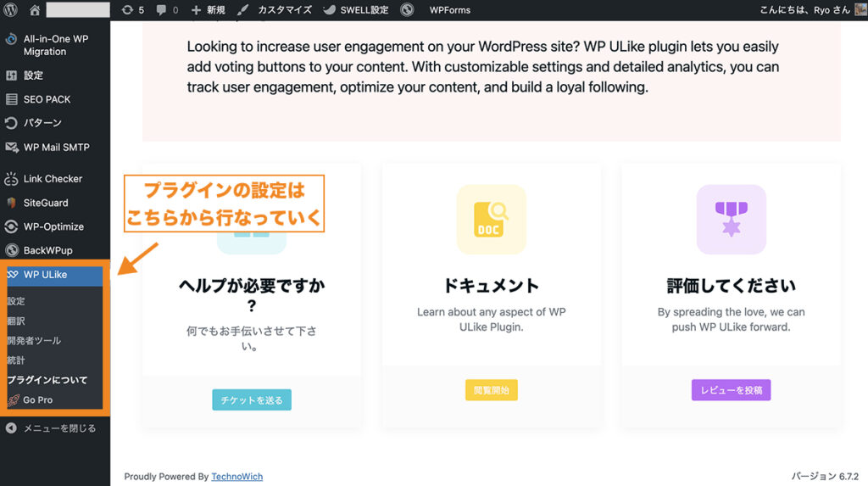868x486 pixels.
Task: Click the purple medal rating icon
Action: pos(731,219)
